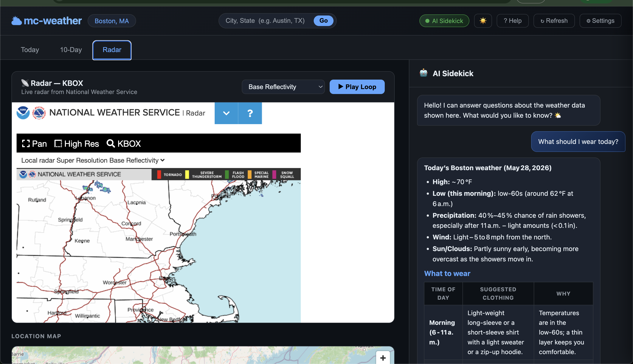Image resolution: width=633 pixels, height=364 pixels.
Task: Open the Settings button
Action: (x=600, y=21)
